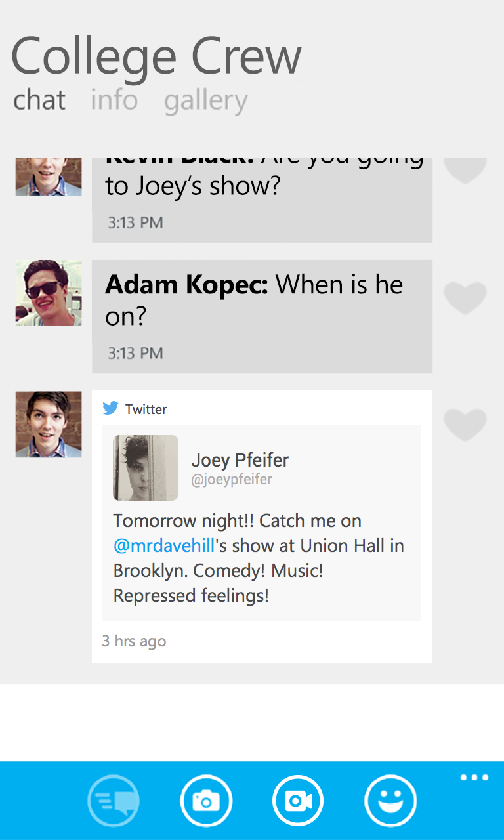
Task: Tap Adam Kopec's avatar with sunglasses
Action: coord(49,293)
